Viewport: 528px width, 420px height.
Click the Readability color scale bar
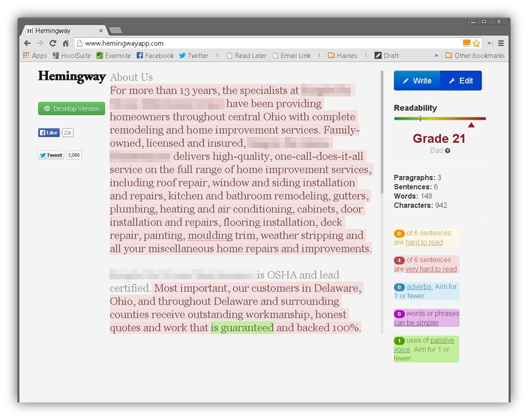[440, 118]
